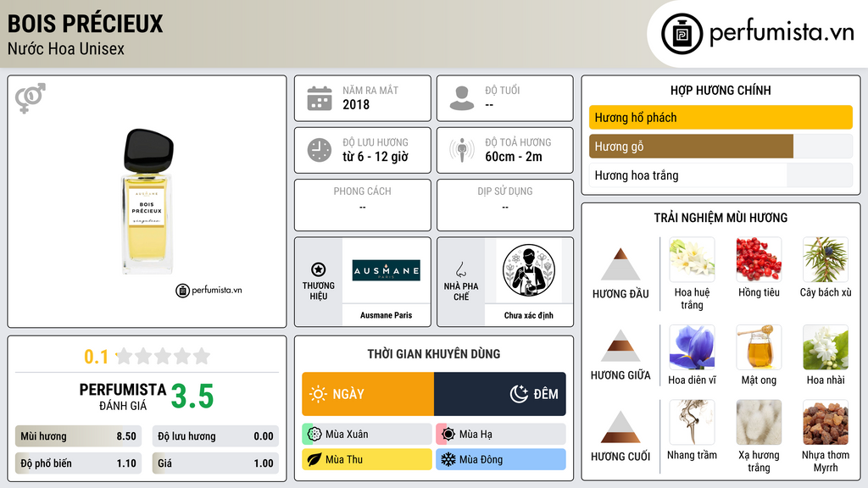868x488 pixels.
Task: Click the moon icon on the Đêm bar
Action: point(519,394)
